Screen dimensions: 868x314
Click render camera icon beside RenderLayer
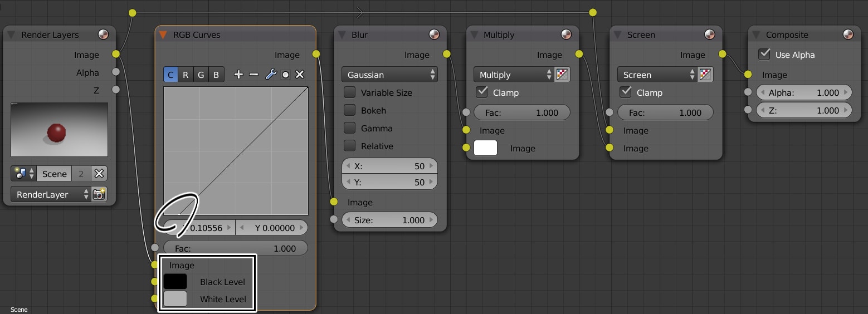pos(99,194)
